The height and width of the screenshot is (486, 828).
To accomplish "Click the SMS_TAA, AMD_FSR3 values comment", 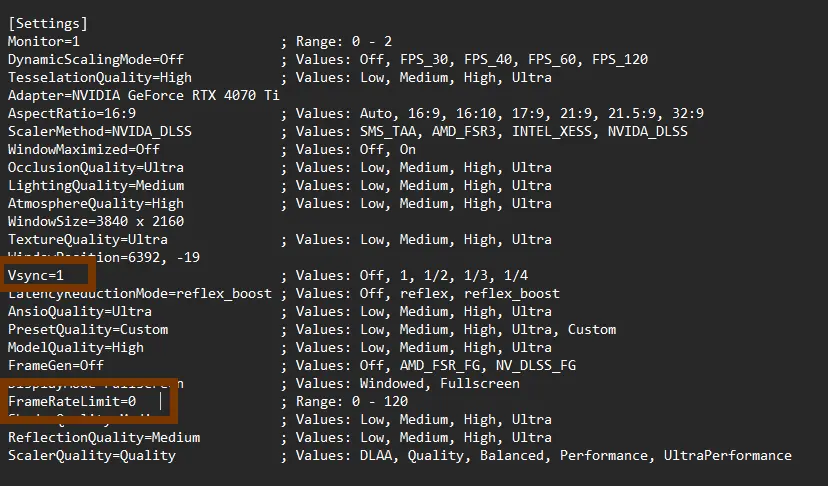I will coord(484,132).
